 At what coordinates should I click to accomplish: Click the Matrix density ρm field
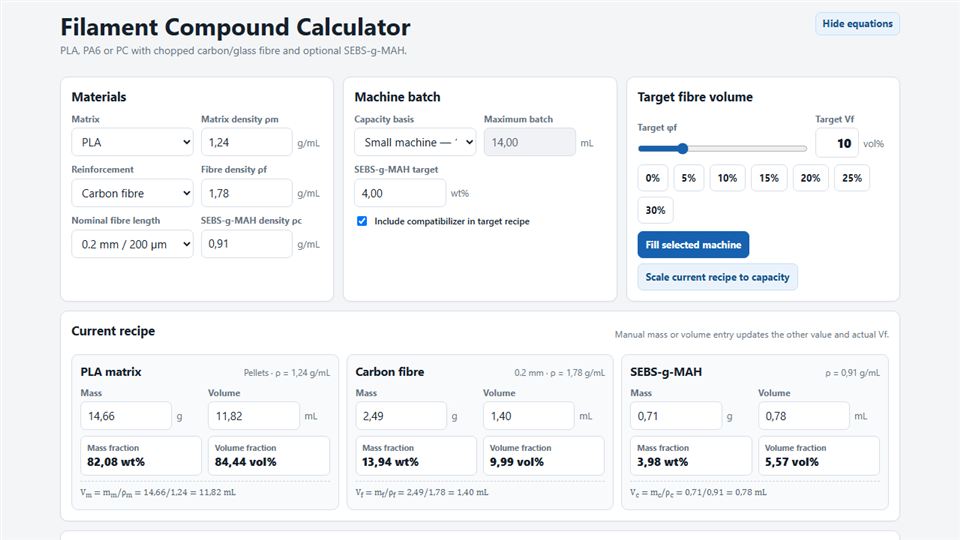247,142
